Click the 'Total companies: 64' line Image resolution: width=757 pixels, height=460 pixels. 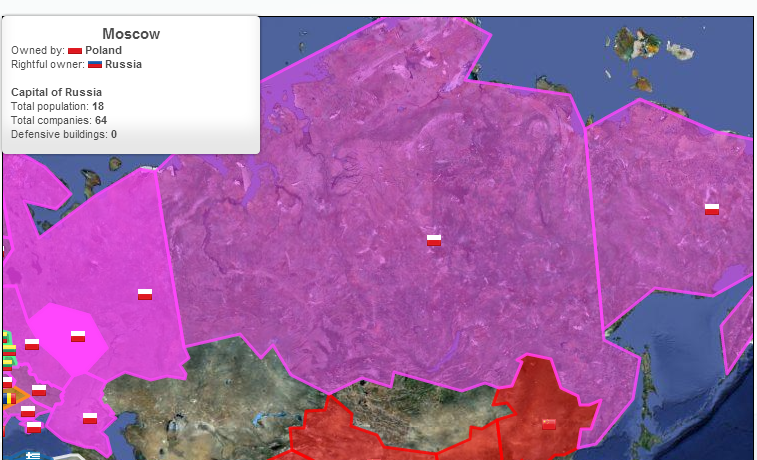click(x=59, y=120)
